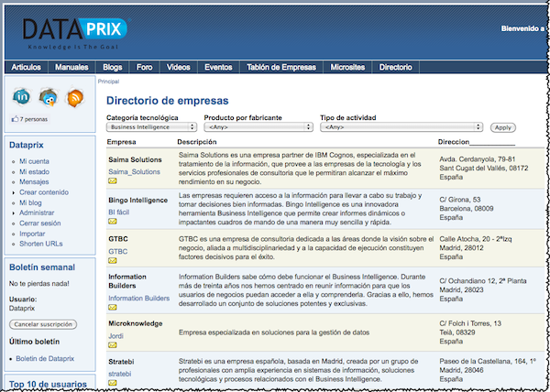Open the stratebi user link
This screenshot has height=392, width=550.
click(119, 374)
